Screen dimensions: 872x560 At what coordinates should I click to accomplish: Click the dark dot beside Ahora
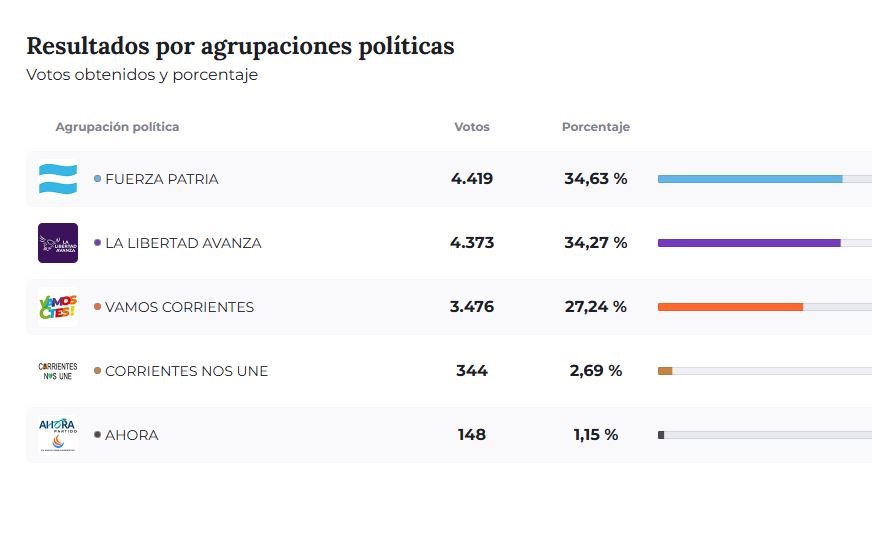point(97,435)
